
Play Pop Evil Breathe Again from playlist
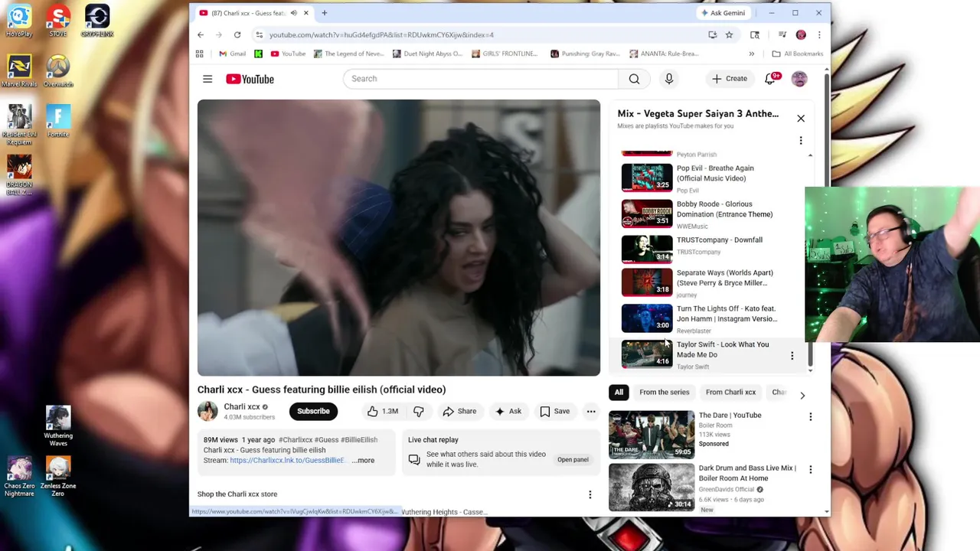coord(704,178)
